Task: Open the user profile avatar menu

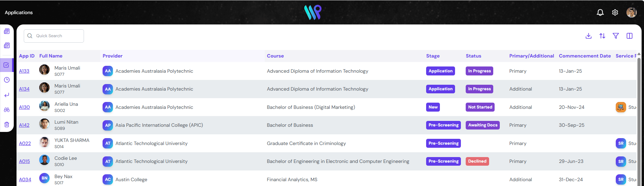Action: pyautogui.click(x=631, y=12)
